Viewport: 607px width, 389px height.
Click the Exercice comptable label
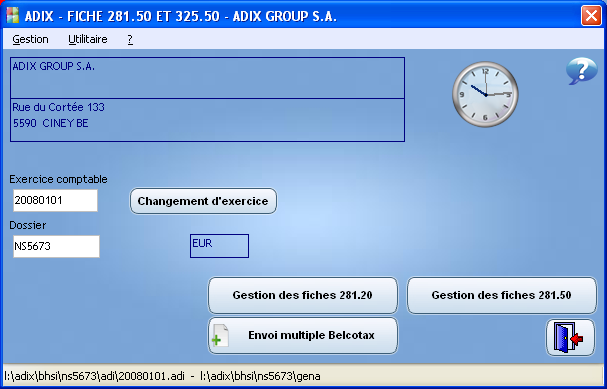(58, 179)
